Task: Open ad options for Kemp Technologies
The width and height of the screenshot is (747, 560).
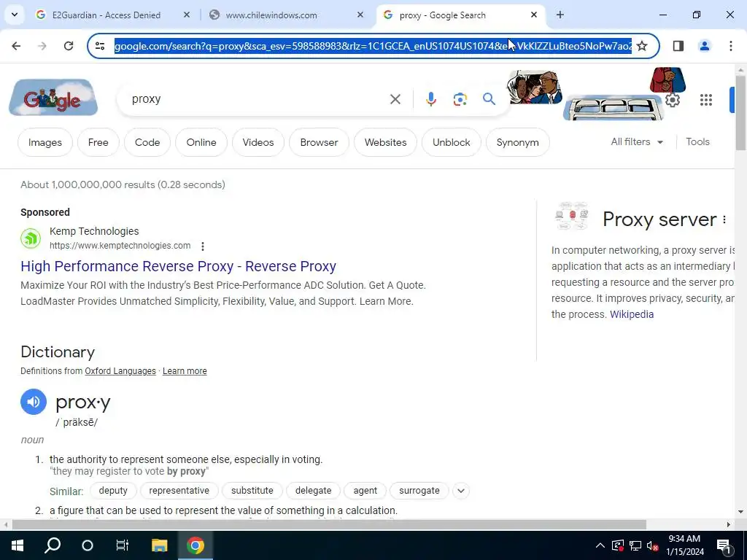Action: tap(203, 246)
